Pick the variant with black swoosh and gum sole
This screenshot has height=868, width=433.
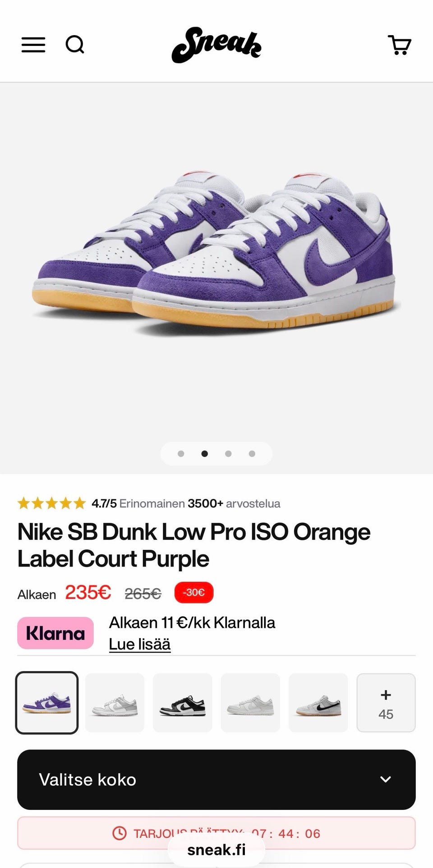point(318,703)
